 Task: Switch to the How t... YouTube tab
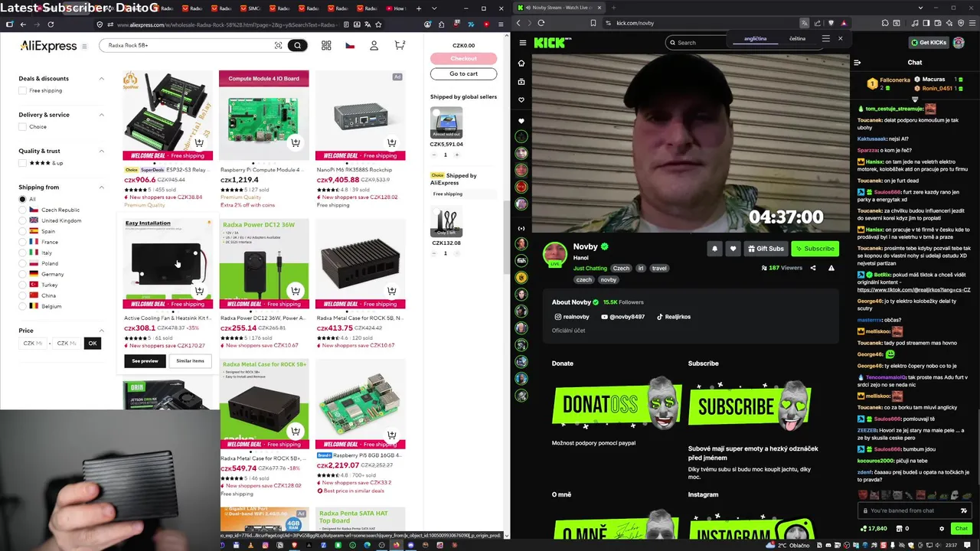pyautogui.click(x=394, y=8)
